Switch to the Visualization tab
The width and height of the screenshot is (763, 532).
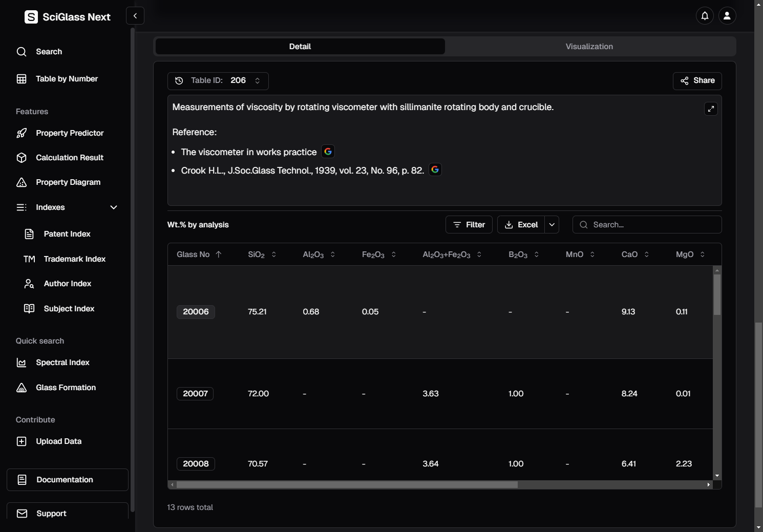coord(589,47)
